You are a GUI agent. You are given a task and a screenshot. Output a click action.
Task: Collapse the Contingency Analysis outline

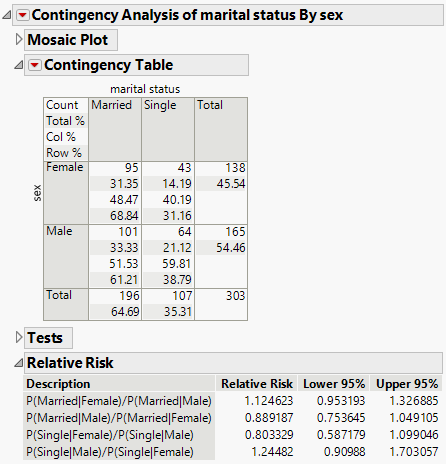(7, 15)
